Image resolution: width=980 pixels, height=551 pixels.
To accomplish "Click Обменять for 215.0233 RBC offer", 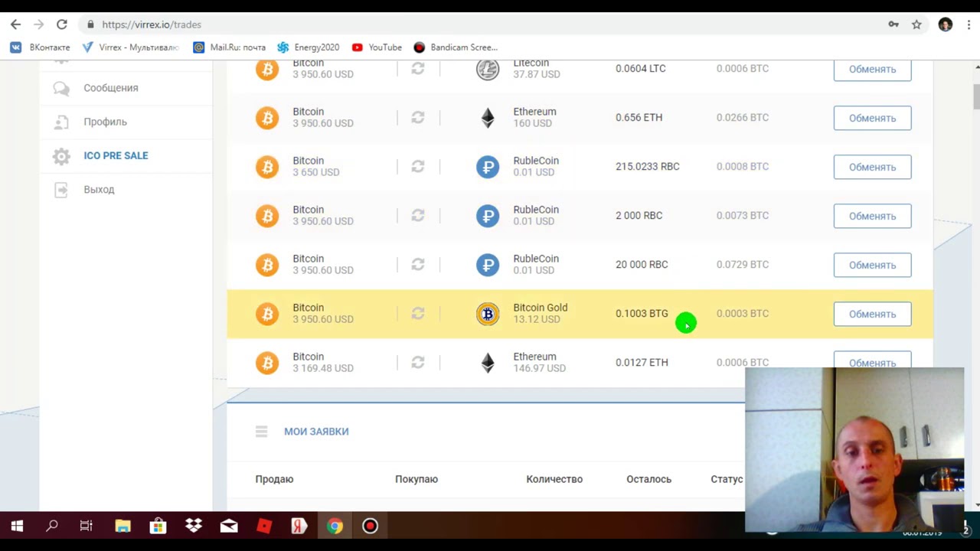I will [x=872, y=167].
